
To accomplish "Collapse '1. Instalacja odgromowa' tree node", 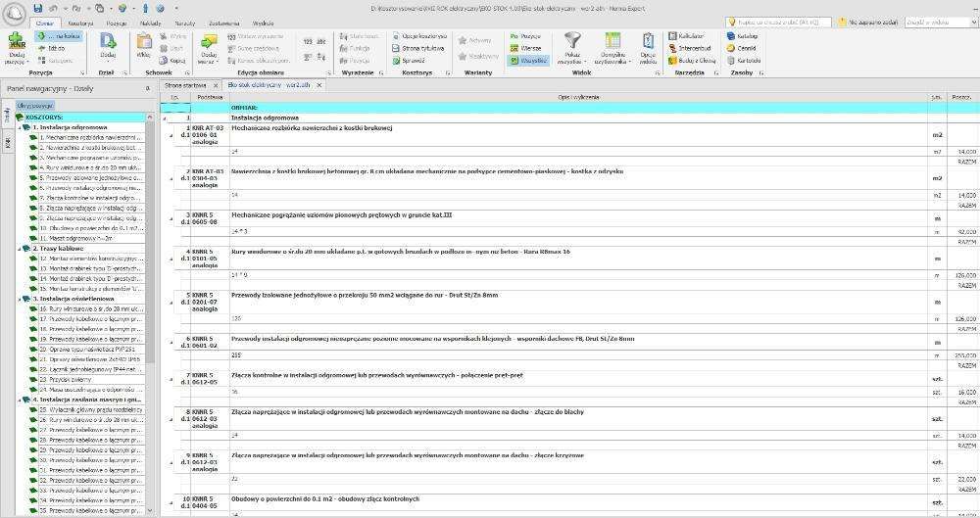I will point(20,127).
